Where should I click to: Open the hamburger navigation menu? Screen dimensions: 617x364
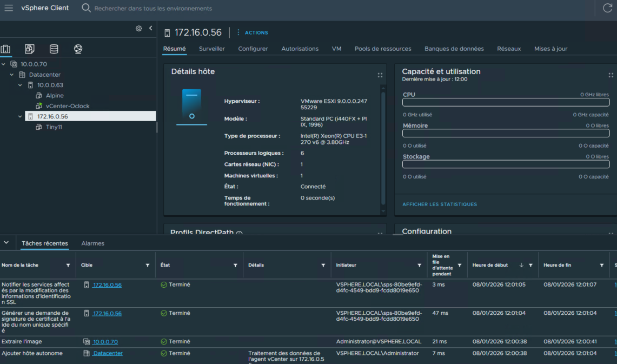click(9, 8)
